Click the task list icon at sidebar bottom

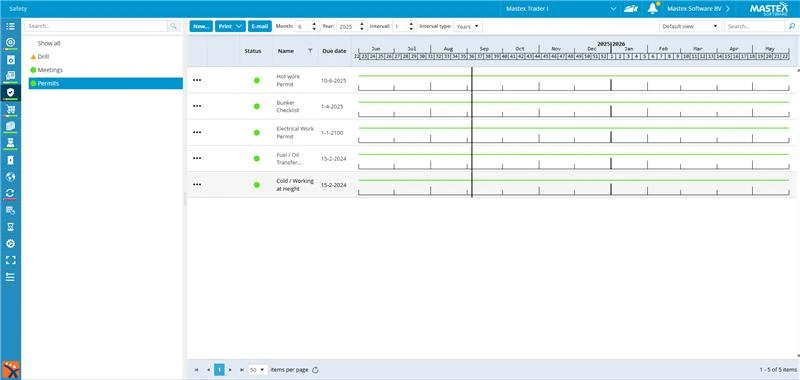click(10, 276)
